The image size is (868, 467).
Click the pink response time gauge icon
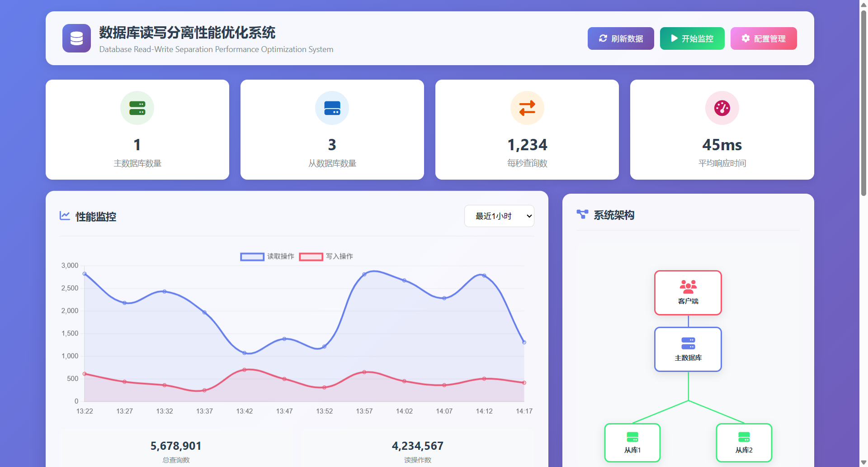[x=722, y=108]
